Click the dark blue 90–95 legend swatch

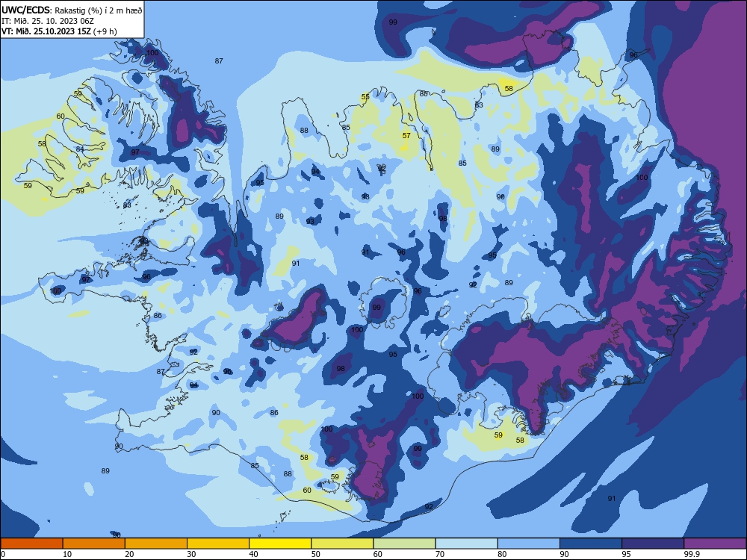591,544
